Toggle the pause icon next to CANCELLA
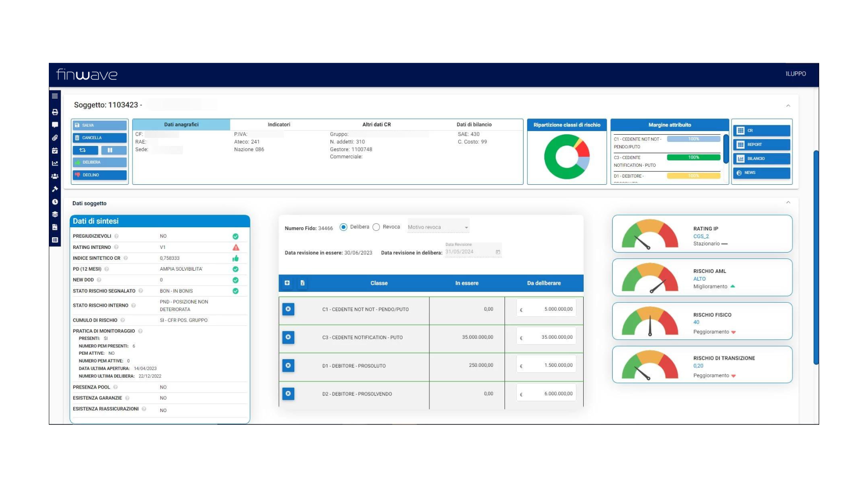Image resolution: width=868 pixels, height=488 pixels. pyautogui.click(x=113, y=150)
